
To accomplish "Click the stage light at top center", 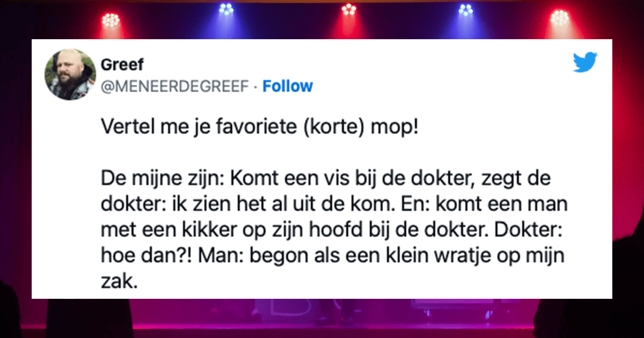I will point(349,11).
